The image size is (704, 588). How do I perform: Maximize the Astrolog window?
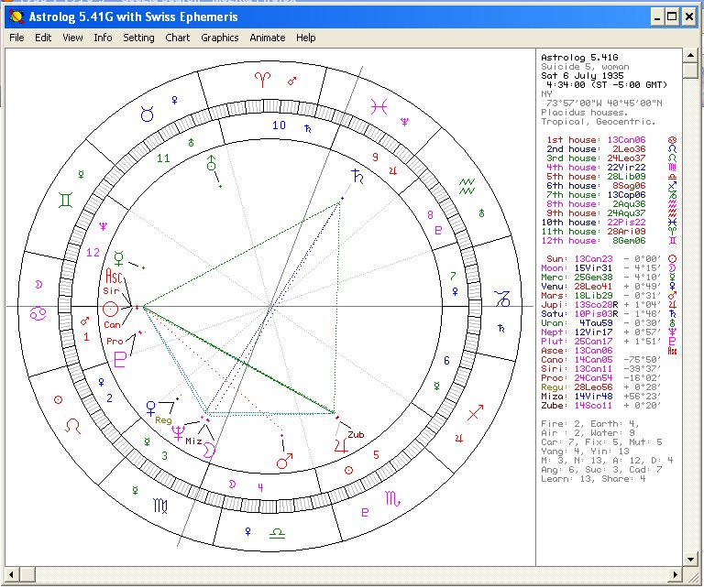click(x=672, y=17)
